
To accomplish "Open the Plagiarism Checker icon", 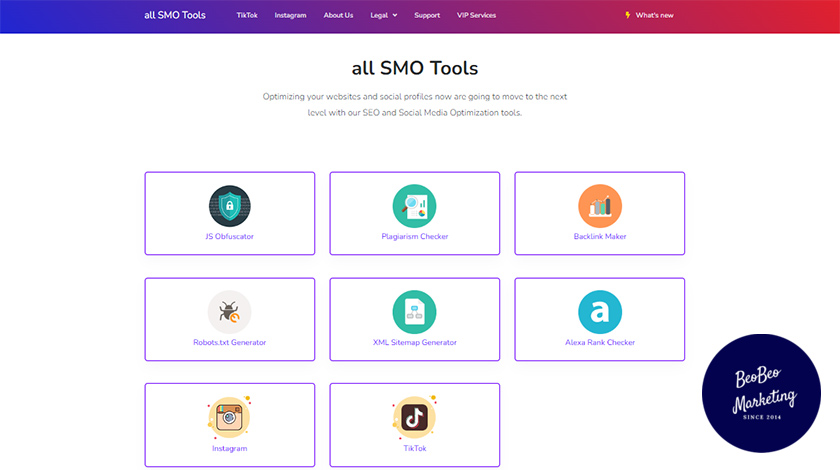I will [414, 206].
